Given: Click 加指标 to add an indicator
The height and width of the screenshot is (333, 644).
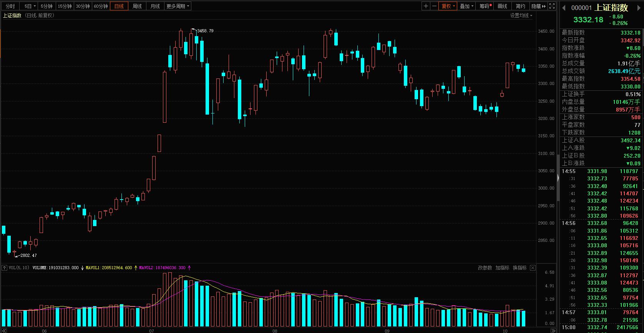Looking at the screenshot, I should 502,268.
